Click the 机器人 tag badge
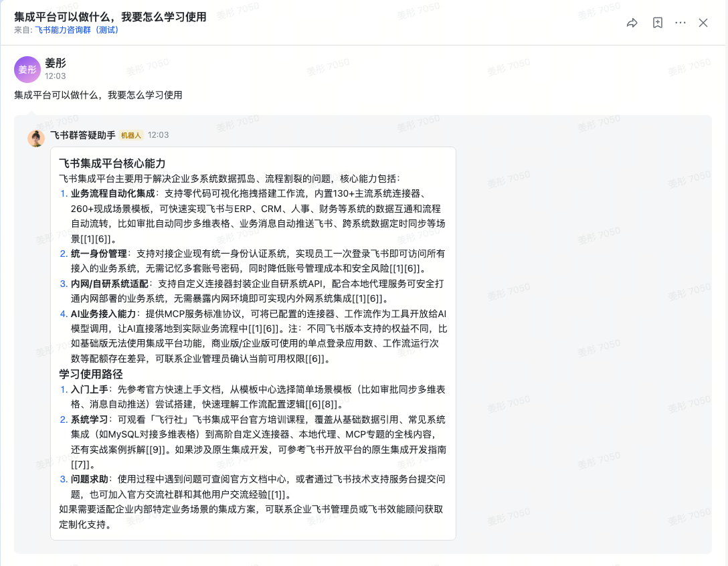This screenshot has height=566, width=728. click(131, 135)
